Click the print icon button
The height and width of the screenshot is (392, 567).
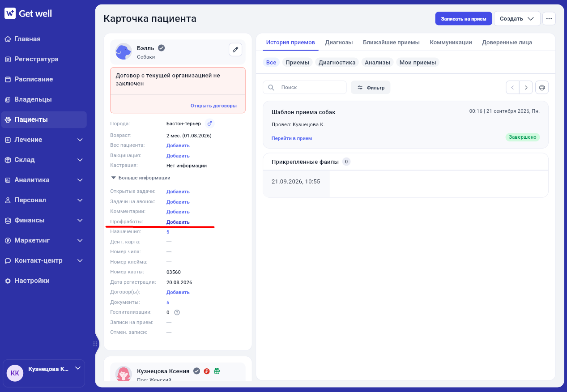[542, 87]
